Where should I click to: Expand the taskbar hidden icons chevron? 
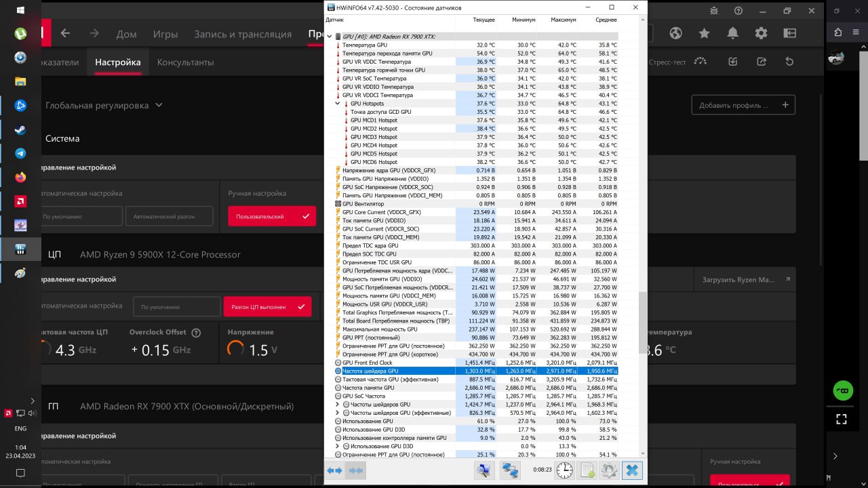(x=32, y=401)
